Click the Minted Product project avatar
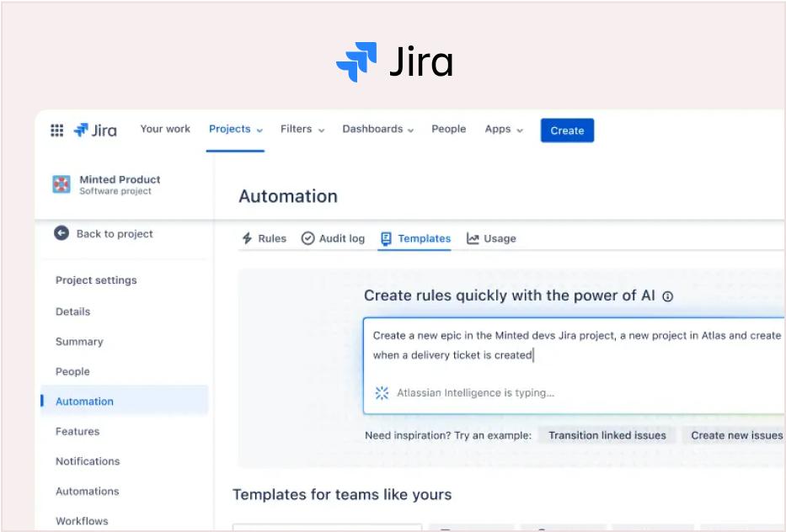The image size is (786, 532). [x=61, y=184]
